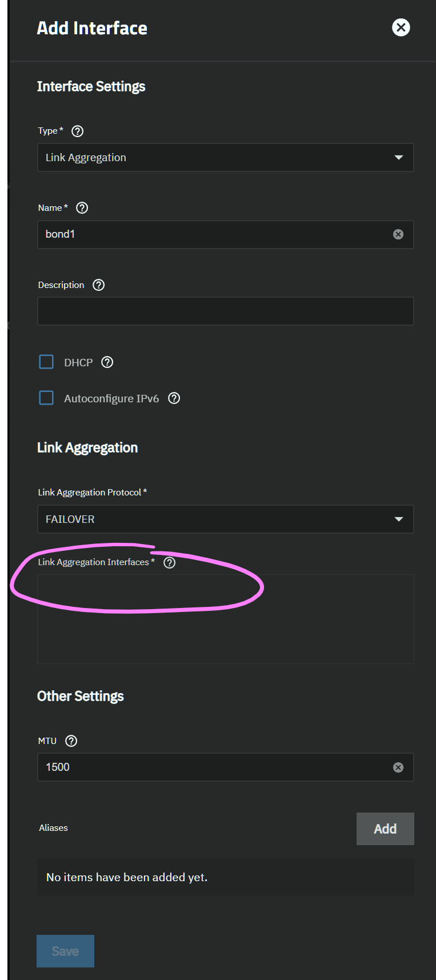Open Link Aggregation Protocol FAILOVER dropdown
The height and width of the screenshot is (980, 436).
click(226, 519)
